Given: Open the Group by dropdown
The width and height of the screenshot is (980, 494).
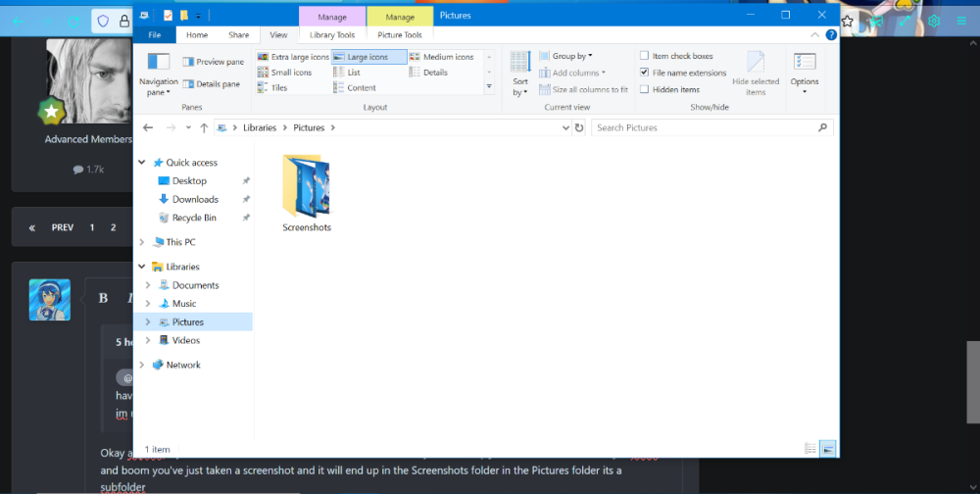Looking at the screenshot, I should (x=571, y=56).
